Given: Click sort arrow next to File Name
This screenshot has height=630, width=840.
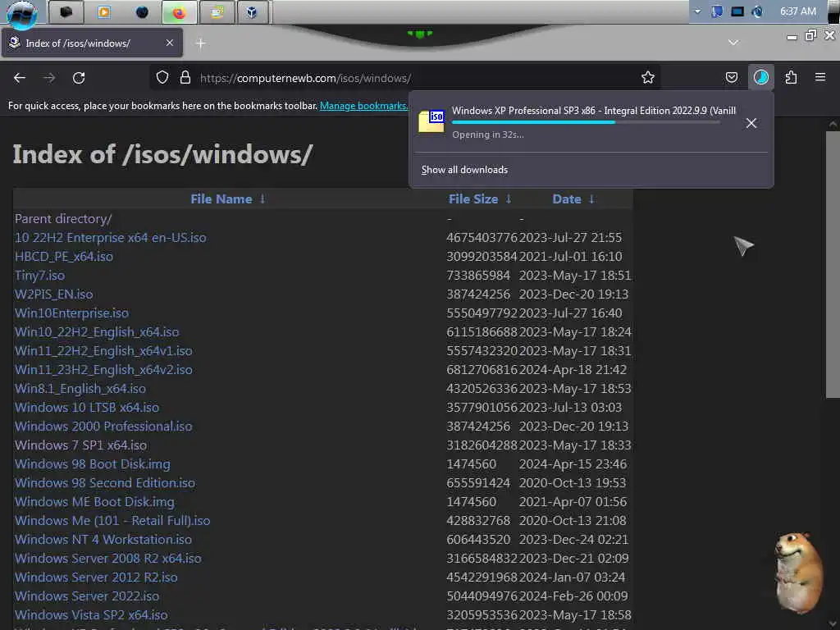Looking at the screenshot, I should pyautogui.click(x=262, y=199).
